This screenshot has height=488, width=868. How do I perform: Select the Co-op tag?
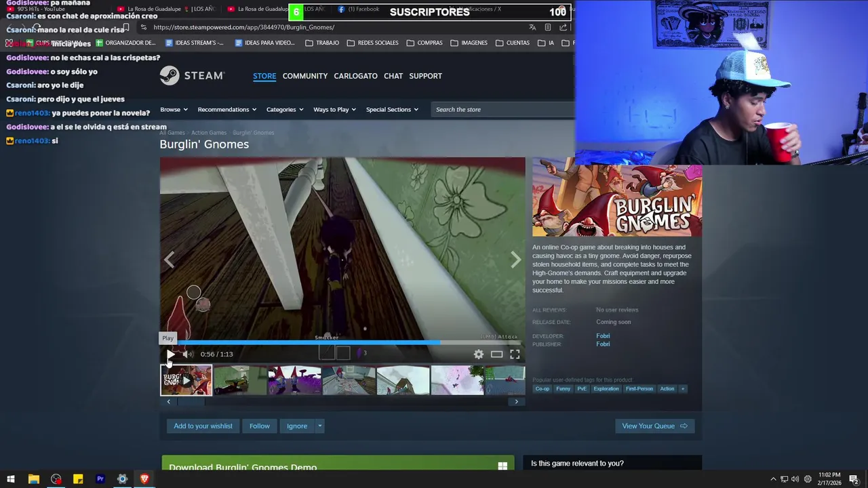tap(542, 389)
